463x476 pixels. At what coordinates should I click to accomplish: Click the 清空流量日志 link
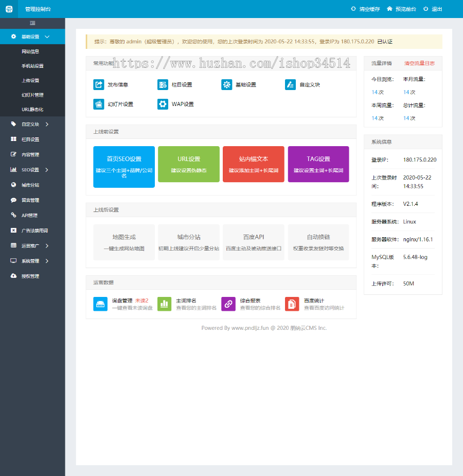[x=419, y=63]
